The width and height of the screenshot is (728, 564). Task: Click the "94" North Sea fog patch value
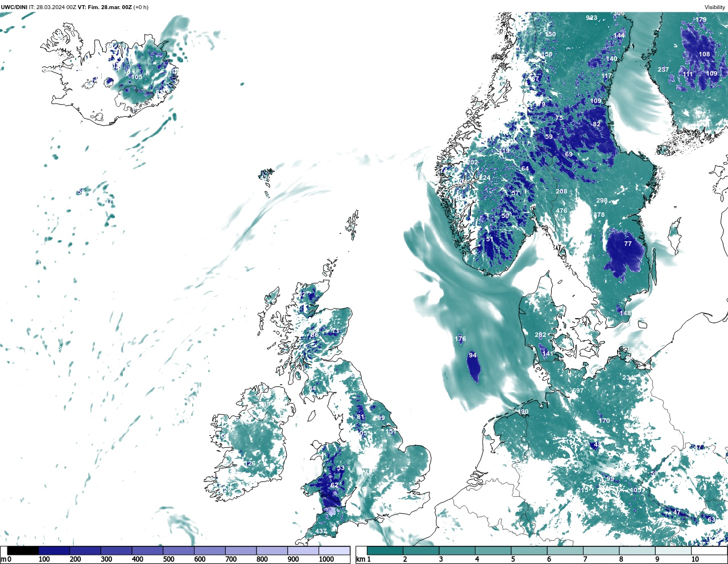(473, 355)
